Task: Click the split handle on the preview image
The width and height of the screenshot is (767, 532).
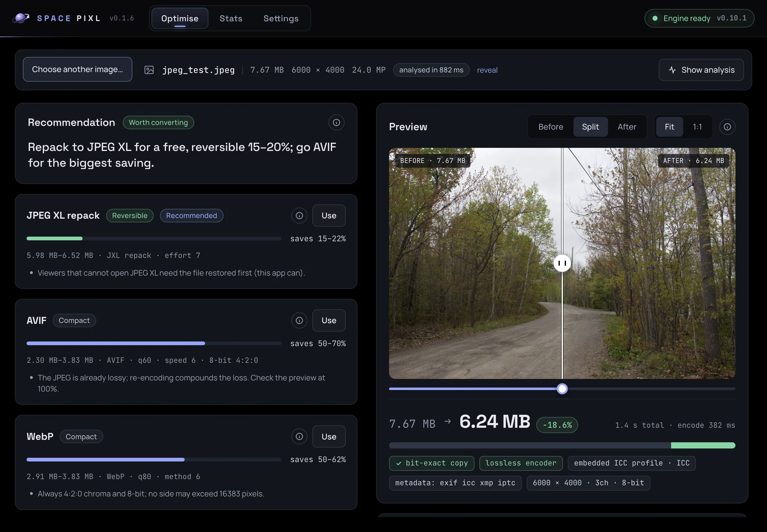Action: pyautogui.click(x=562, y=263)
